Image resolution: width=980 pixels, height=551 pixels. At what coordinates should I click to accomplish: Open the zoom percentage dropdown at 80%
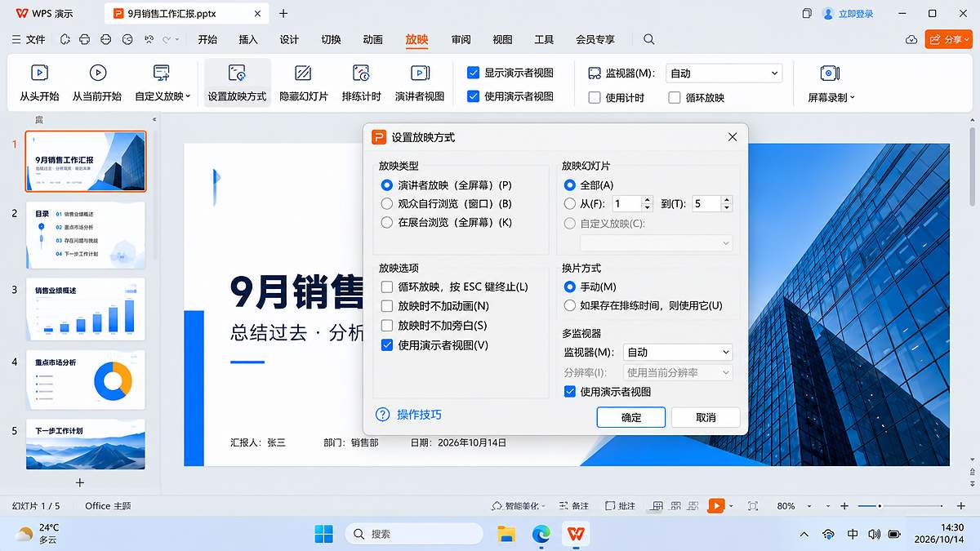808,506
